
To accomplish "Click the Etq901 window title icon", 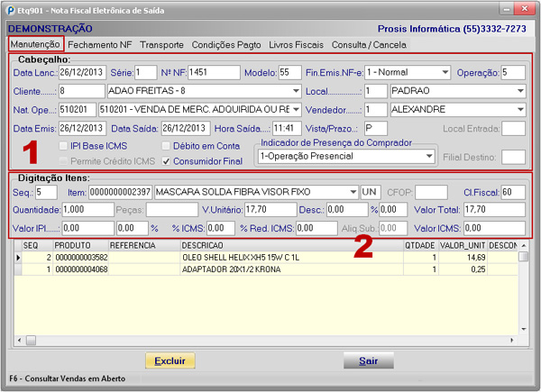I will (12, 10).
